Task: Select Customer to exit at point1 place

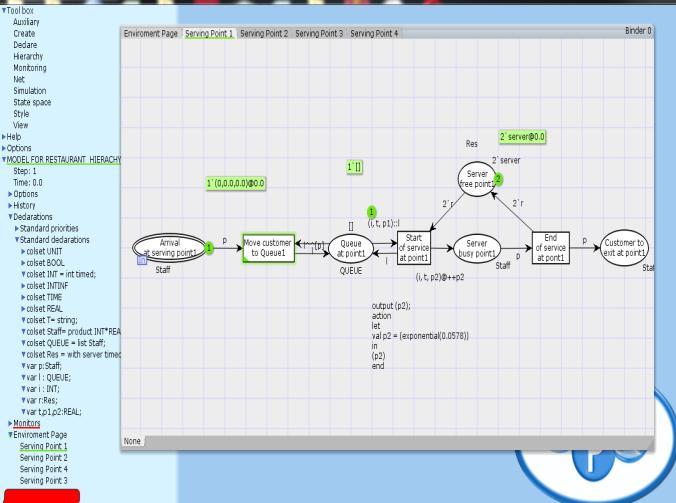Action: [624, 248]
